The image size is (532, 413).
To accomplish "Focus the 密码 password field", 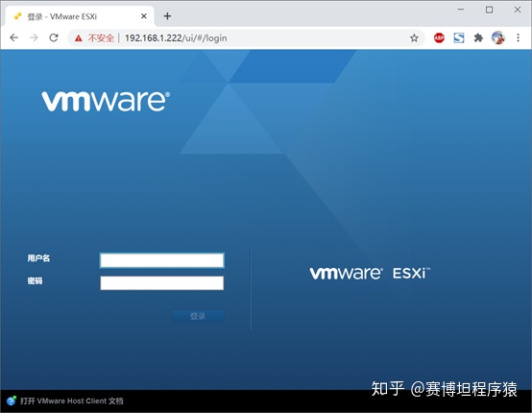I will point(162,282).
